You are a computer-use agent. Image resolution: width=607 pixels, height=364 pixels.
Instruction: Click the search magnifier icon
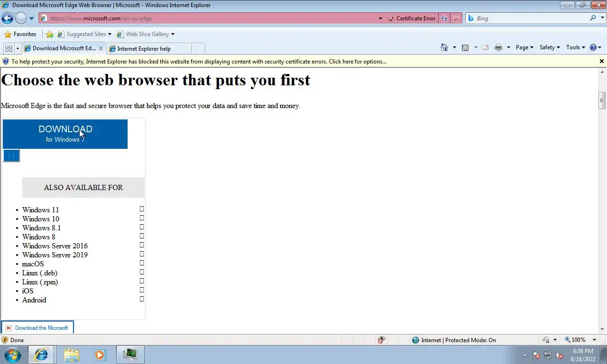pos(593,18)
